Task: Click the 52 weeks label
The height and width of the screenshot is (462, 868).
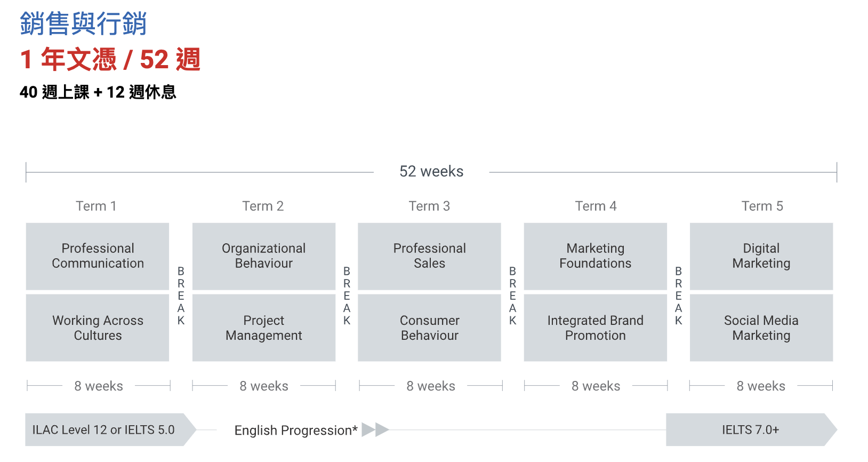Action: point(431,171)
